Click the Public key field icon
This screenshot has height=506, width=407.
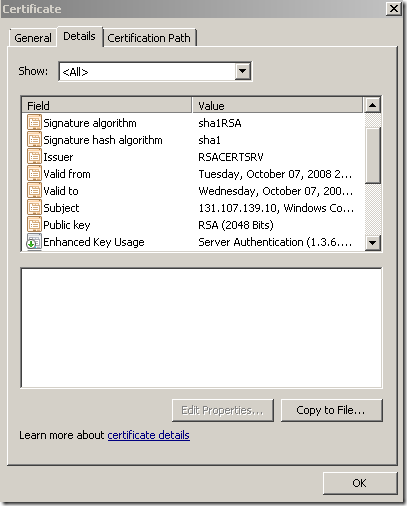click(x=34, y=225)
